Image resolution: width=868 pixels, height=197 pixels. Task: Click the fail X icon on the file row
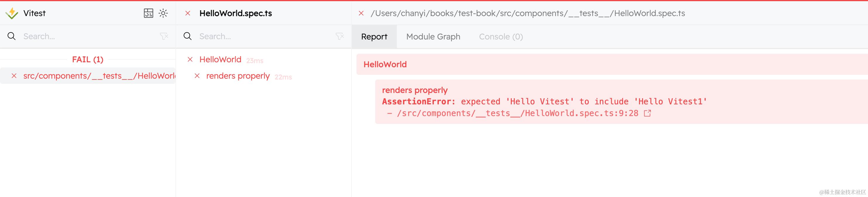[14, 76]
